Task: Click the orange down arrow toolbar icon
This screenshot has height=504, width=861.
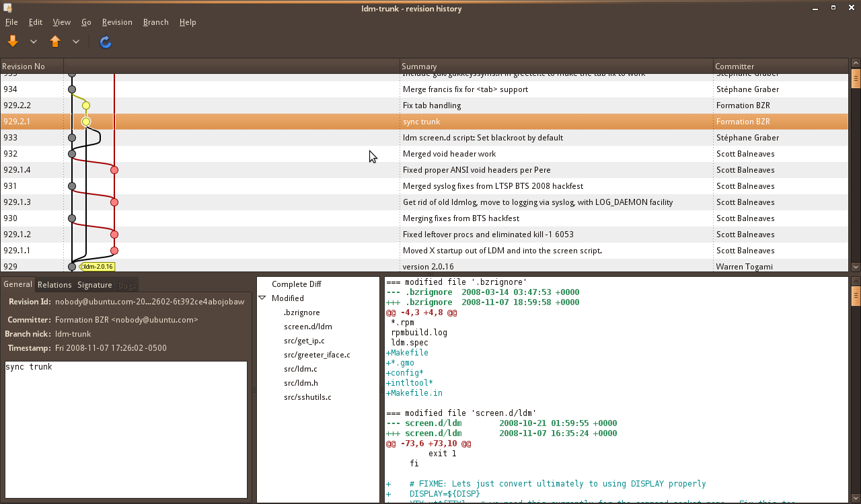Action: (13, 42)
